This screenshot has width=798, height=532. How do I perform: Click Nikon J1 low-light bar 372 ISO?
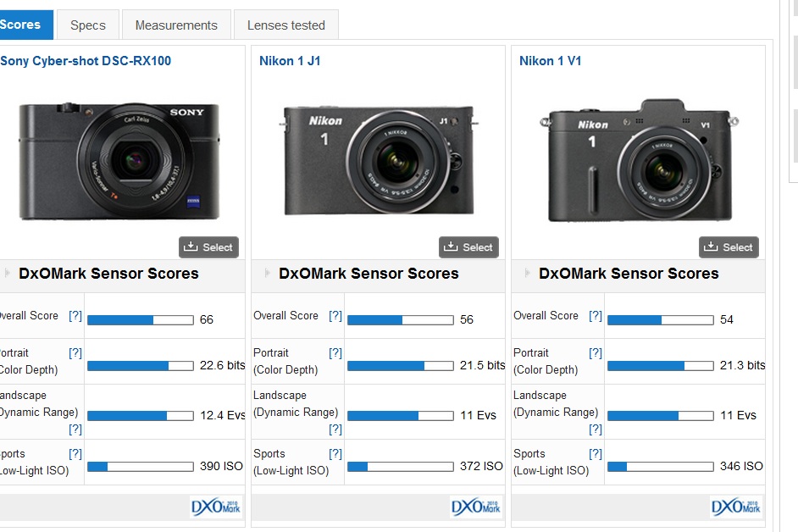[401, 466]
